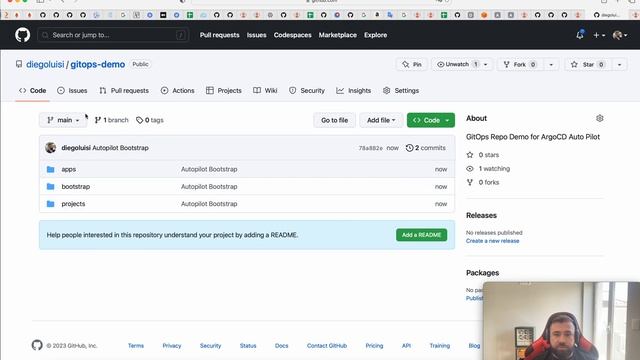
Task: Open the footer GitHub logo
Action: (x=37, y=345)
